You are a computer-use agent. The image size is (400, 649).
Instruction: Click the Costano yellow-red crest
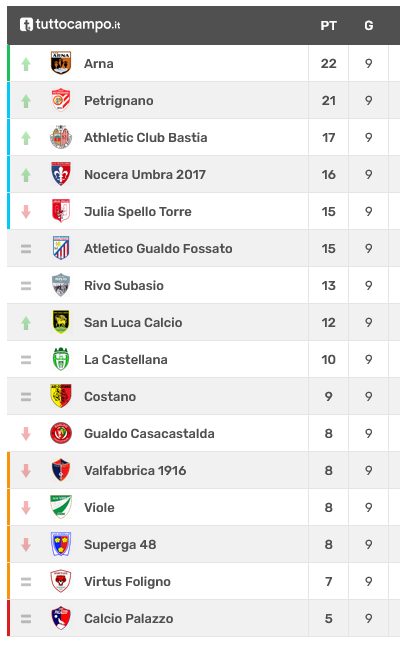coord(61,396)
